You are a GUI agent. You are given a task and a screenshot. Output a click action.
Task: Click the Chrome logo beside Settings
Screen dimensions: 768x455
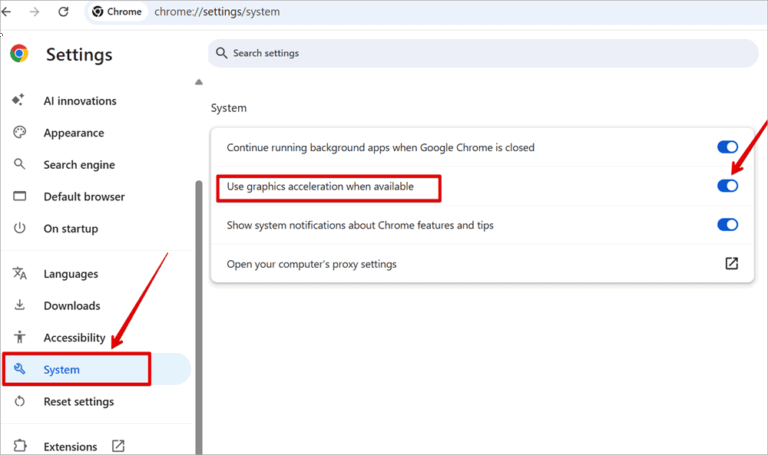(x=19, y=53)
